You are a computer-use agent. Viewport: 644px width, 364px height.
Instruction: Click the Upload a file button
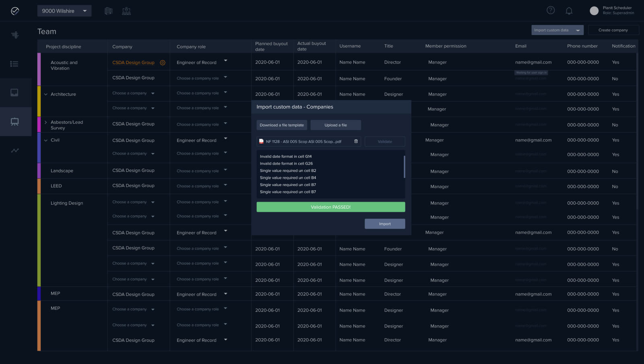(x=335, y=125)
